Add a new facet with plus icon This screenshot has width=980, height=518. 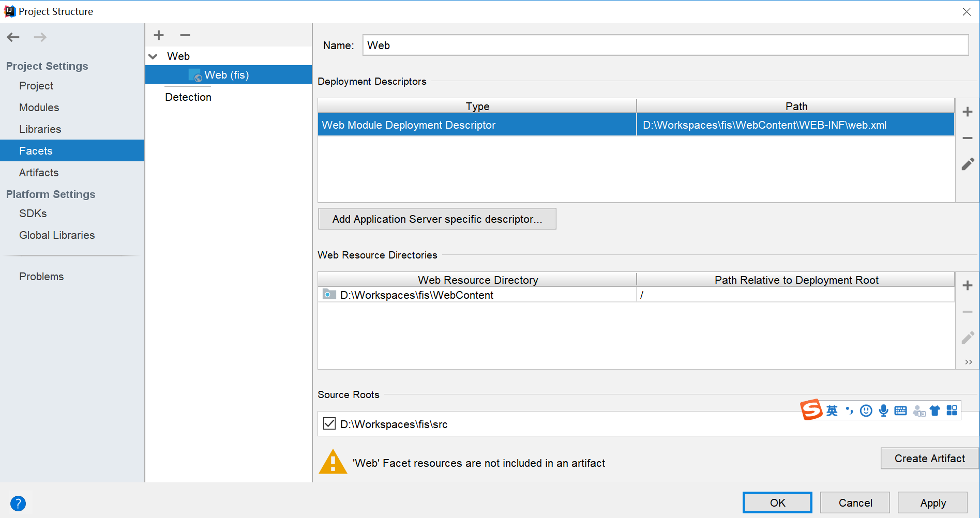pos(159,35)
